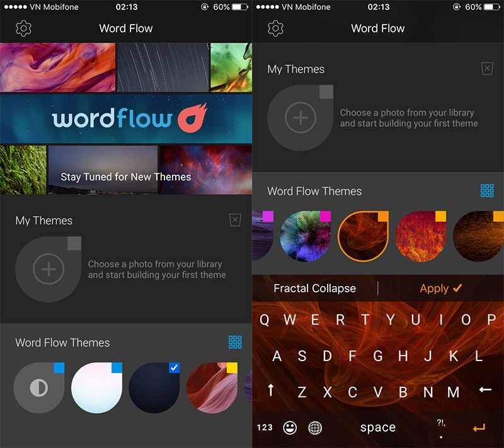The image size is (504, 448).
Task: Tap add-photo plus circle in left My Themes
Action: tap(49, 269)
